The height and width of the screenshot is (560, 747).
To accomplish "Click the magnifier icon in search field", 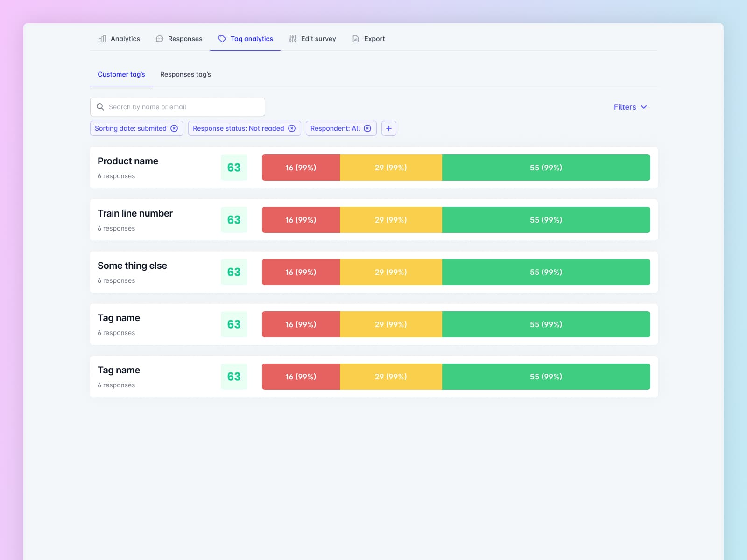I will point(100,107).
